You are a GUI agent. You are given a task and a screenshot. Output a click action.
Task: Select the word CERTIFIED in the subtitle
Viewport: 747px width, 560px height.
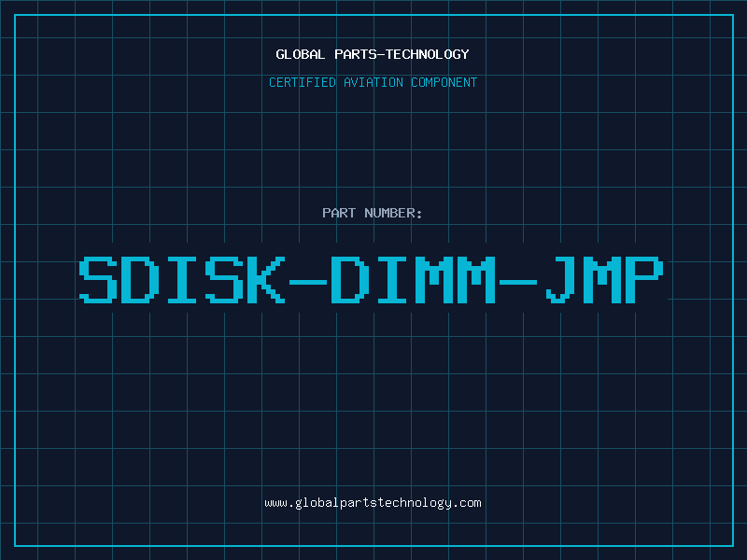point(303,82)
